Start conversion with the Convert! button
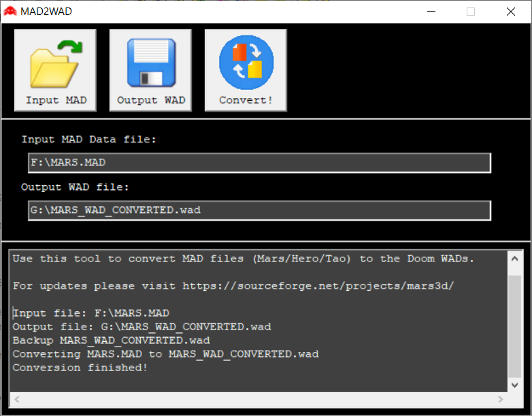 (246, 70)
